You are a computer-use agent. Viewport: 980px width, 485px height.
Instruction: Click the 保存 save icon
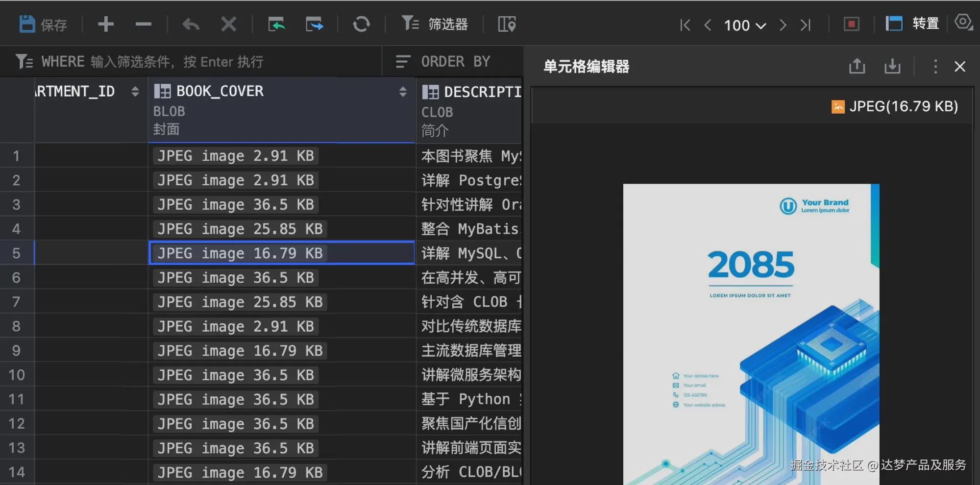[28, 24]
